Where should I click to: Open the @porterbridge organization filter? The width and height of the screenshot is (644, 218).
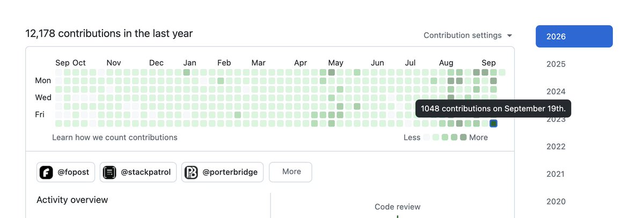click(x=223, y=172)
